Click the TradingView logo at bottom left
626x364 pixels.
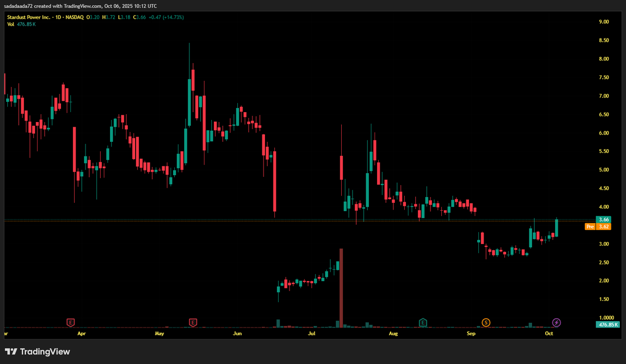(37, 351)
